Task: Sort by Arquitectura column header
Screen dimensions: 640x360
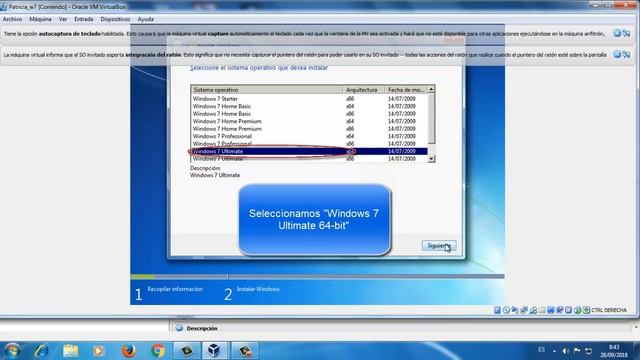Action: (x=363, y=90)
